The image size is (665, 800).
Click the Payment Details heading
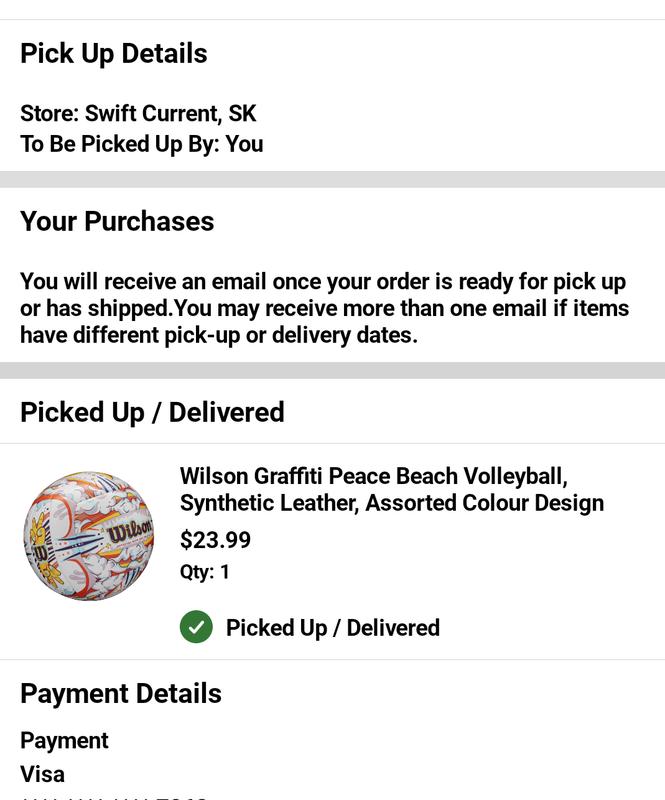click(121, 693)
